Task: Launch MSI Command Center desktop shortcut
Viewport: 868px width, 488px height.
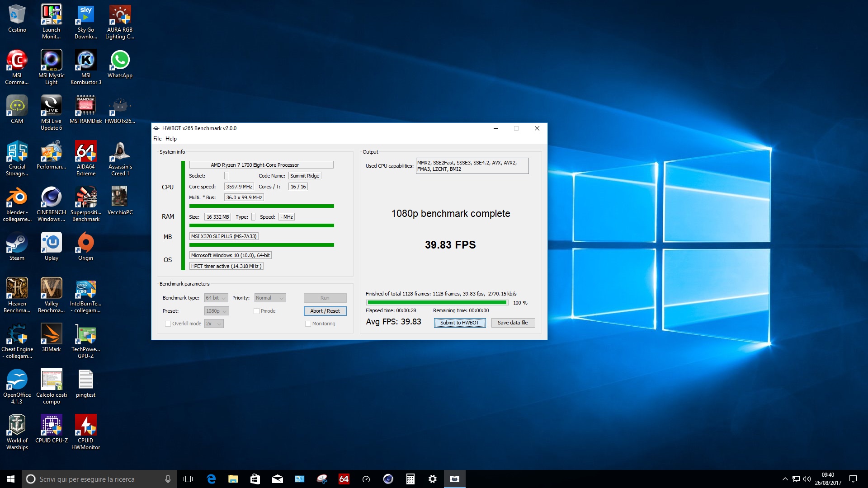Action: [17, 67]
